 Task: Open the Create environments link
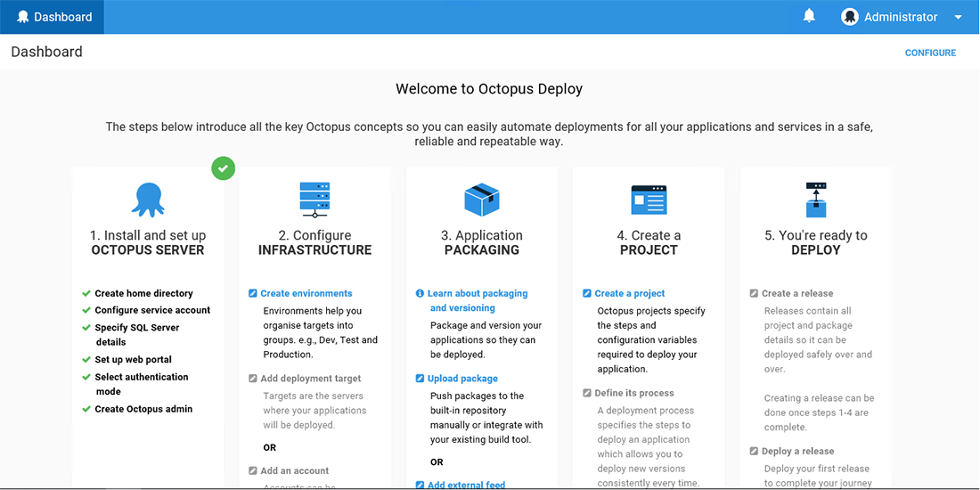coord(306,293)
